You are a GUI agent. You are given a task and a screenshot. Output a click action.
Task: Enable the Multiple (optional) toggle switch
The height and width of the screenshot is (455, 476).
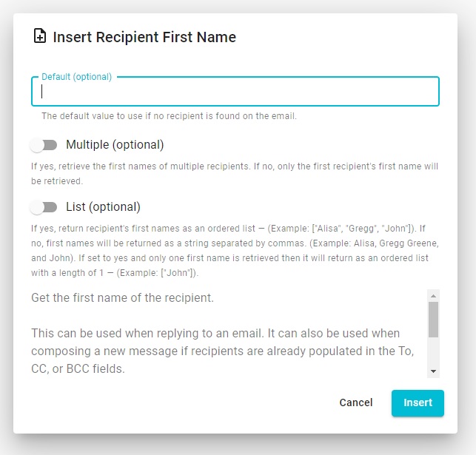coord(44,145)
